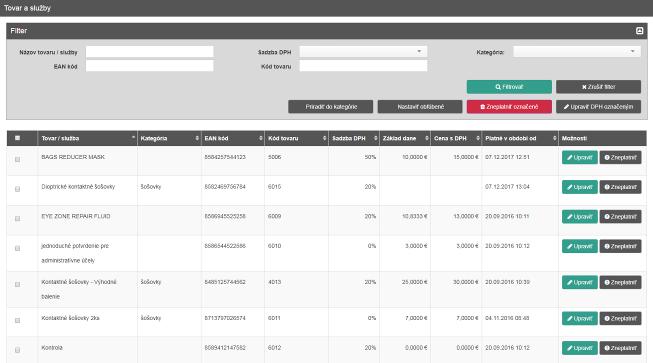The image size is (653, 363).
Task: Click red Zneplatniť označené button
Action: point(509,107)
